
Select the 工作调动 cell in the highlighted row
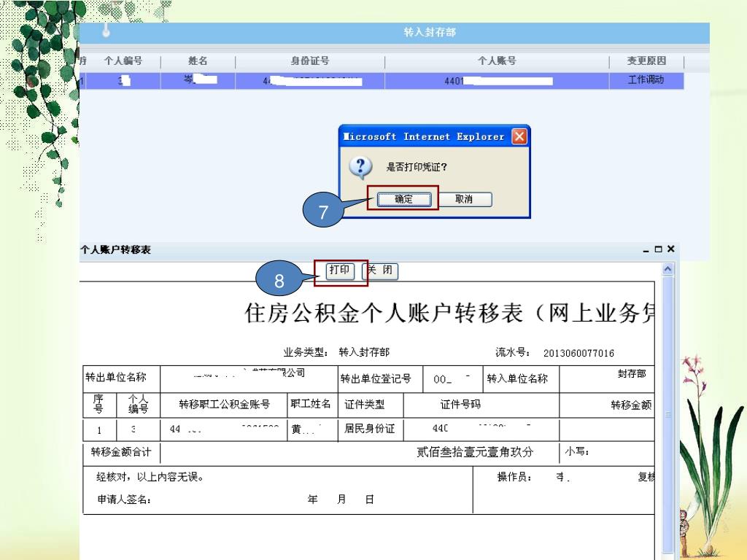[646, 80]
